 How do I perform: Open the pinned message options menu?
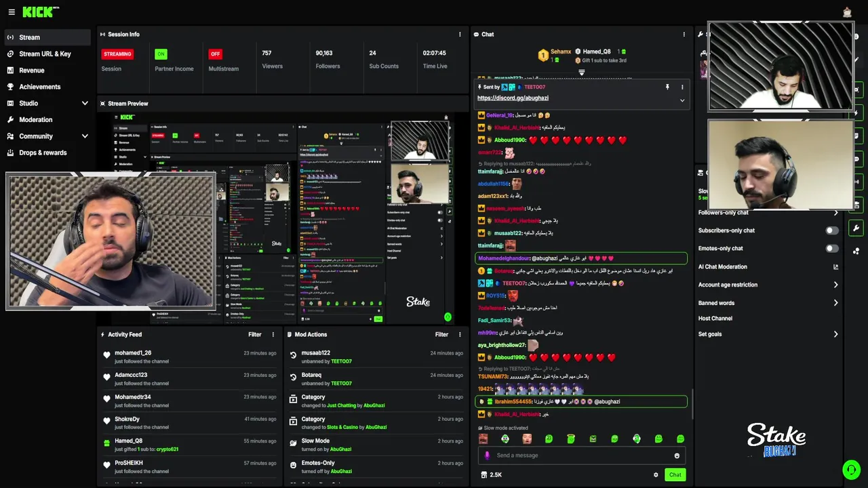(682, 87)
